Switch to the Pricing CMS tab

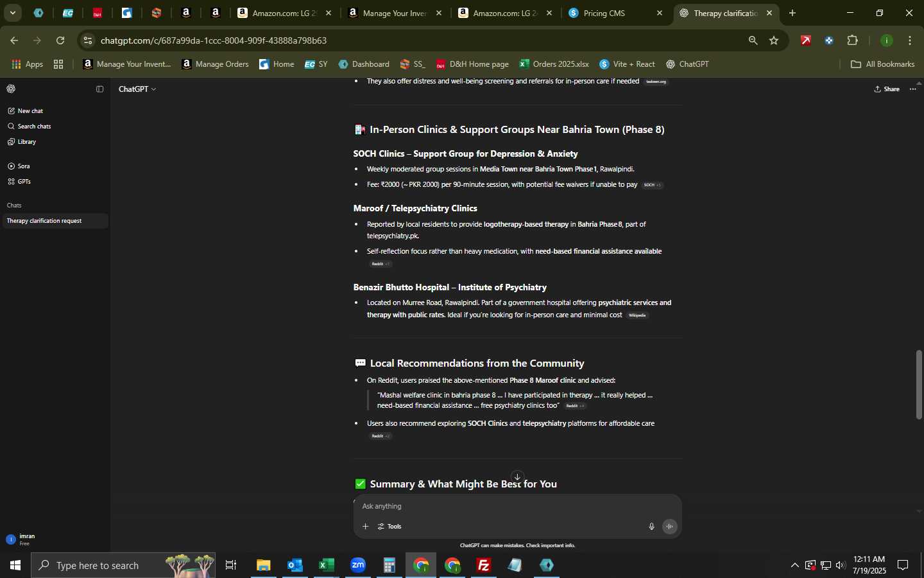[x=616, y=13]
